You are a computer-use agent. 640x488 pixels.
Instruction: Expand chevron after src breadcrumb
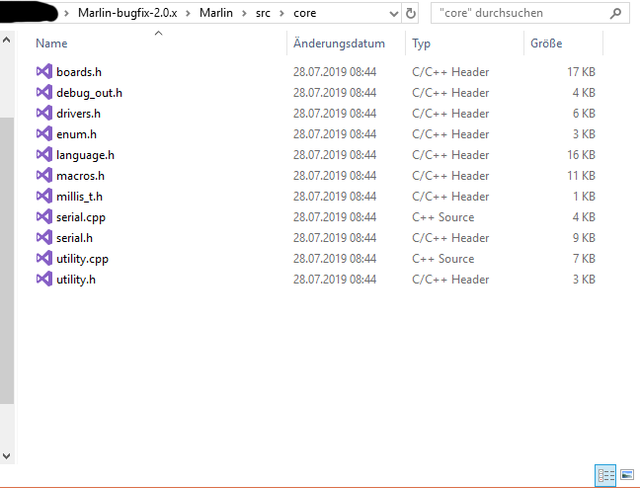click(x=282, y=13)
